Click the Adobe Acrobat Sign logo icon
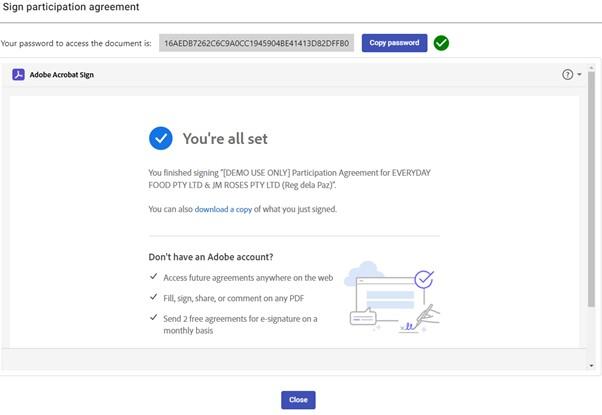 18,74
